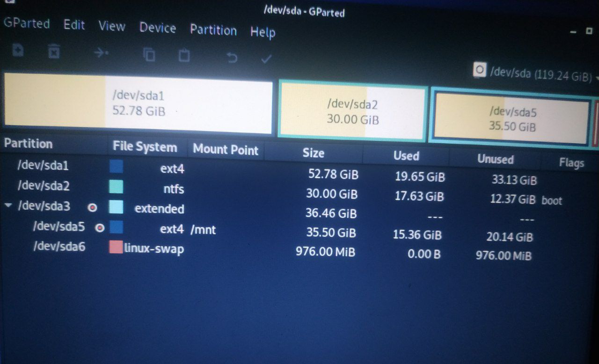Viewport: 599px width, 364px height.
Task: Click the New partition toolbar icon
Action: click(18, 50)
